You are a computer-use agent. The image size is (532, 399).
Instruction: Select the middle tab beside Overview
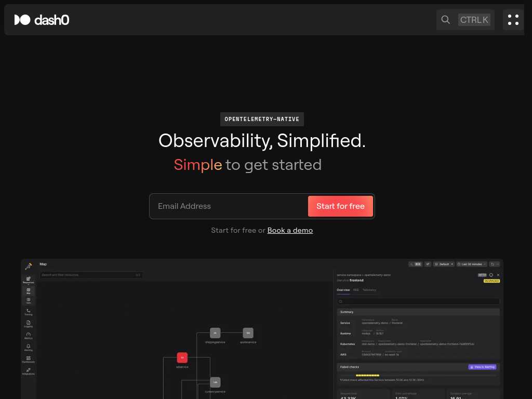(x=356, y=290)
